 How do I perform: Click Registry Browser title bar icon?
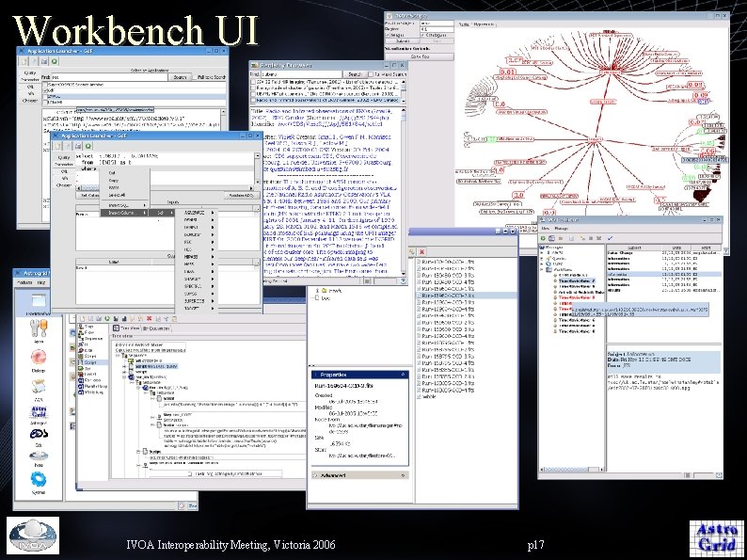click(x=255, y=65)
